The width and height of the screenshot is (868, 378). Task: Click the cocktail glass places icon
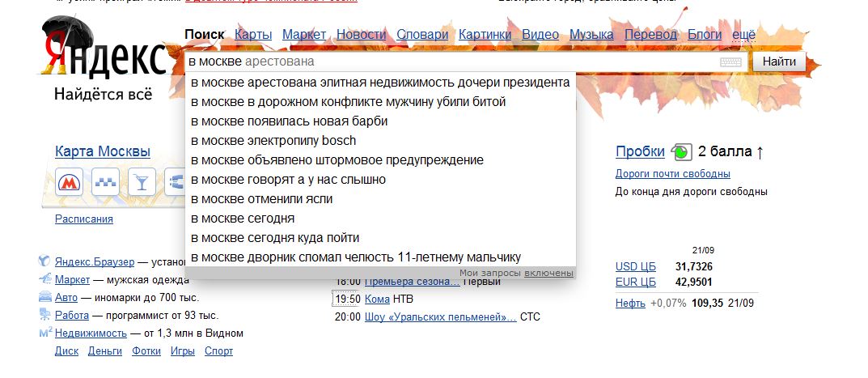[142, 182]
